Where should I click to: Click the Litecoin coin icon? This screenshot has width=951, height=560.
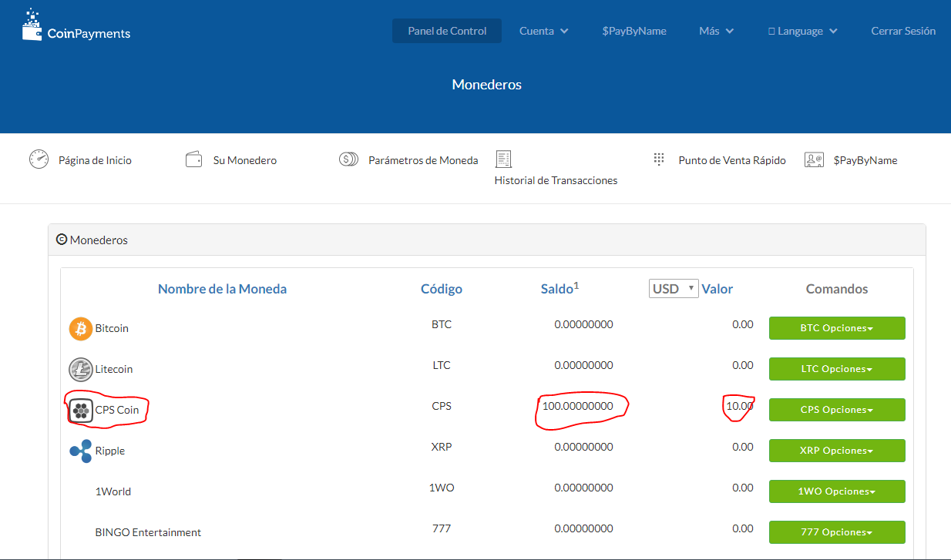(x=81, y=370)
